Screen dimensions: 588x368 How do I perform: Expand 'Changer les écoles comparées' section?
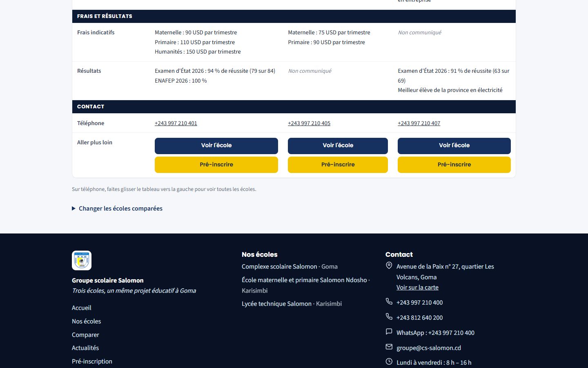(117, 209)
